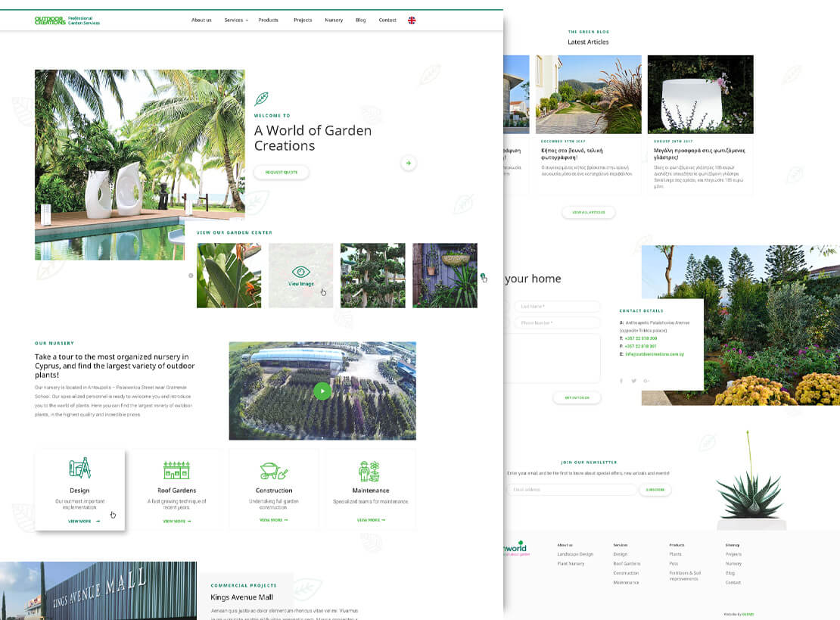Open Maintenance footer link
This screenshot has height=620, width=840.
[x=627, y=582]
